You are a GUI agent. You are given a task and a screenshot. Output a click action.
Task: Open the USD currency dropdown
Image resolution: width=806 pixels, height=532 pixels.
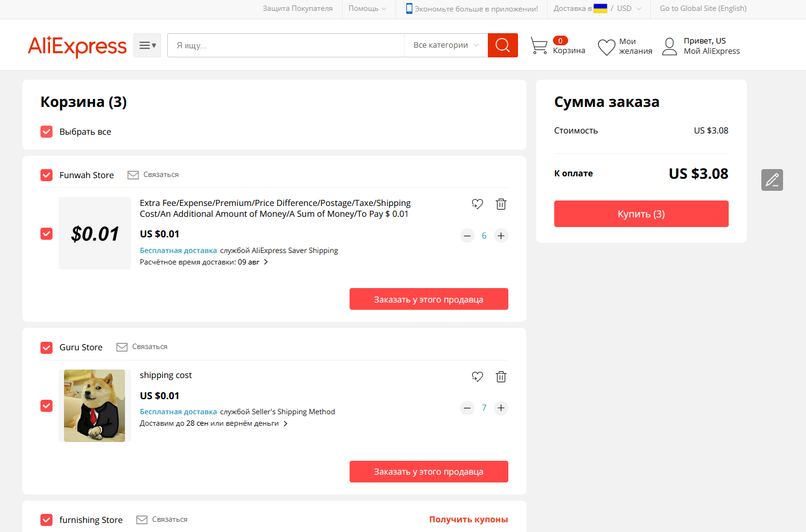[x=629, y=8]
